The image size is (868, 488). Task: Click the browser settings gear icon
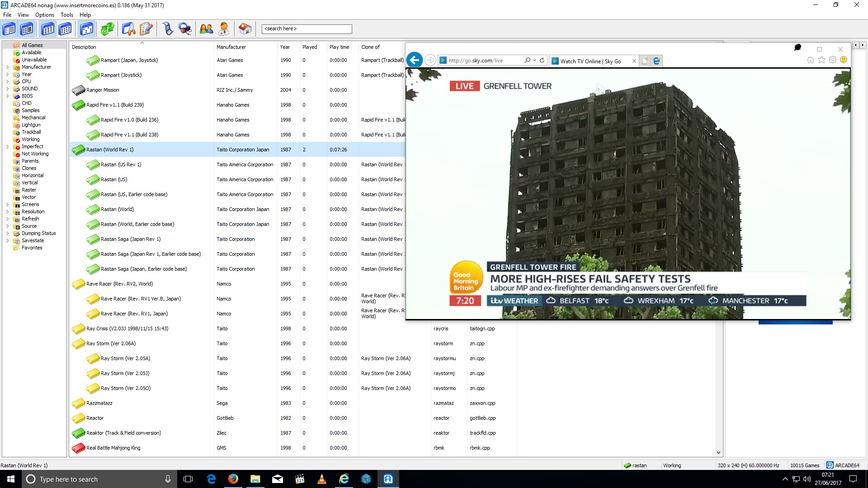coord(833,60)
